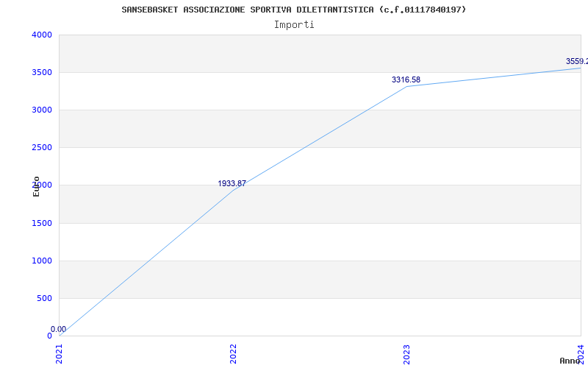Click the 3500 y-axis tick label

(42, 72)
